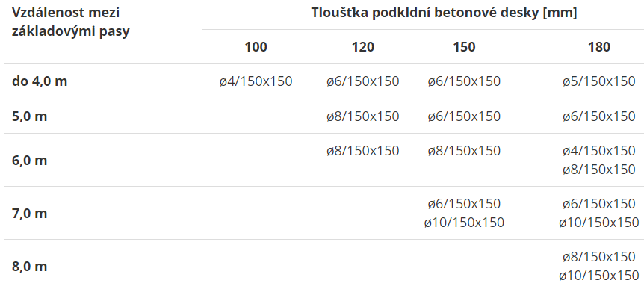
Task: Click ø6/150x150 in 7,0 m row, column 180
Action: (599, 204)
